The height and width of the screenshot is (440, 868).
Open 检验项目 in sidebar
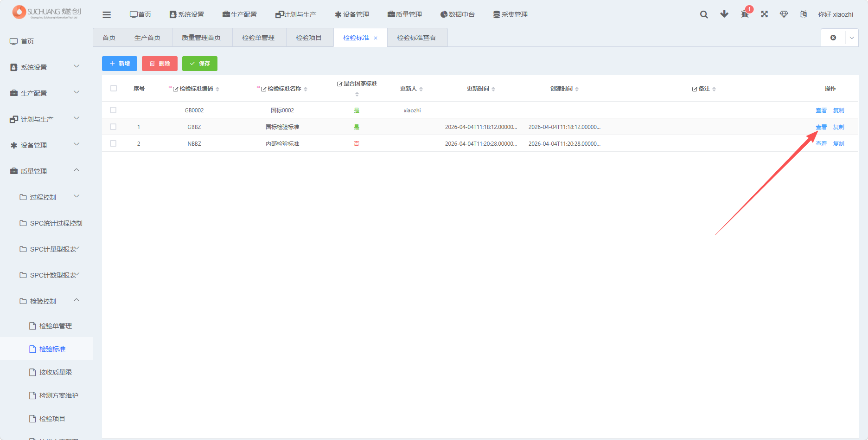point(46,419)
